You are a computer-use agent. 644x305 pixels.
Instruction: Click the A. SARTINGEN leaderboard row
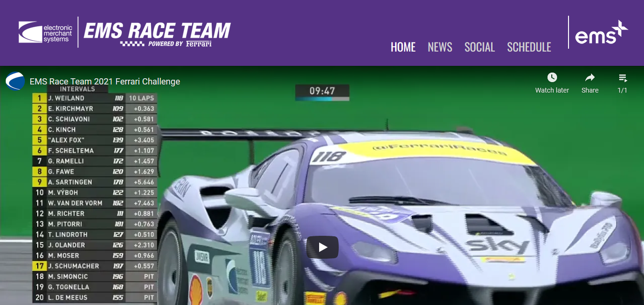[95, 182]
